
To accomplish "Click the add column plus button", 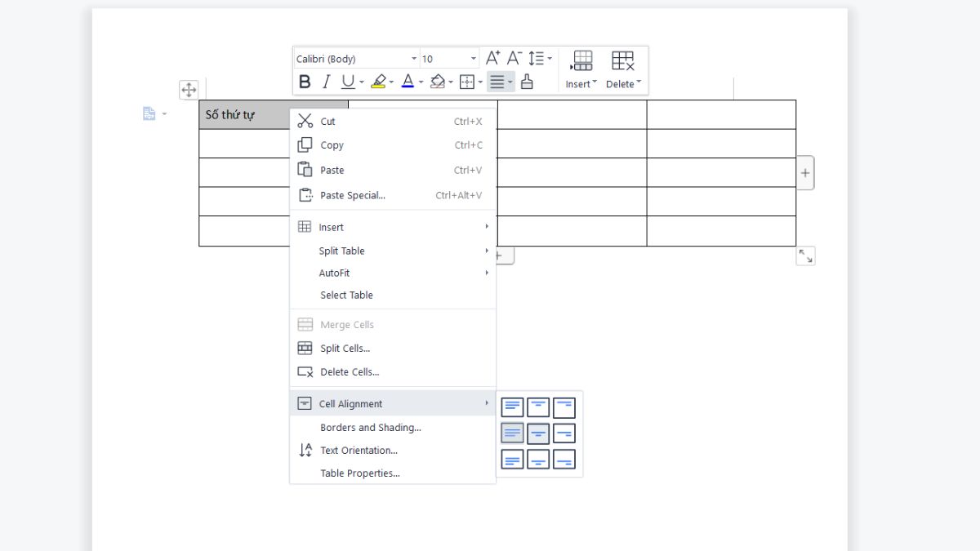I will click(x=805, y=173).
